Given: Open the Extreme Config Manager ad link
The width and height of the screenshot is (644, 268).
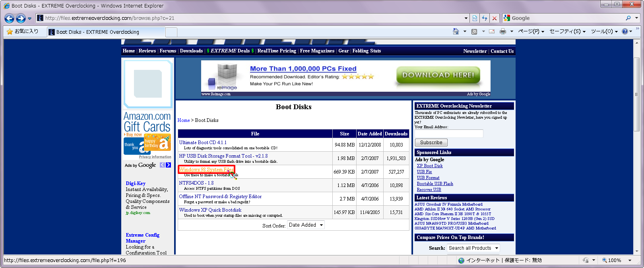Looking at the screenshot, I should (x=142, y=238).
